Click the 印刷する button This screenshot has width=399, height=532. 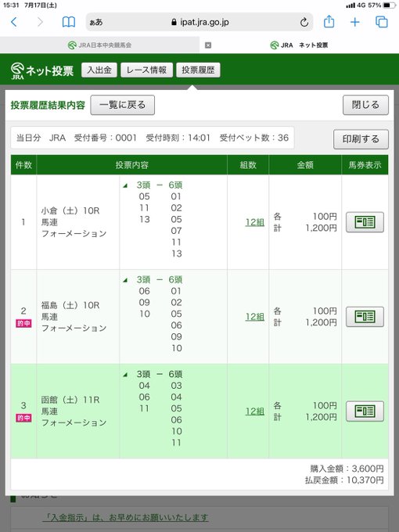[361, 139]
